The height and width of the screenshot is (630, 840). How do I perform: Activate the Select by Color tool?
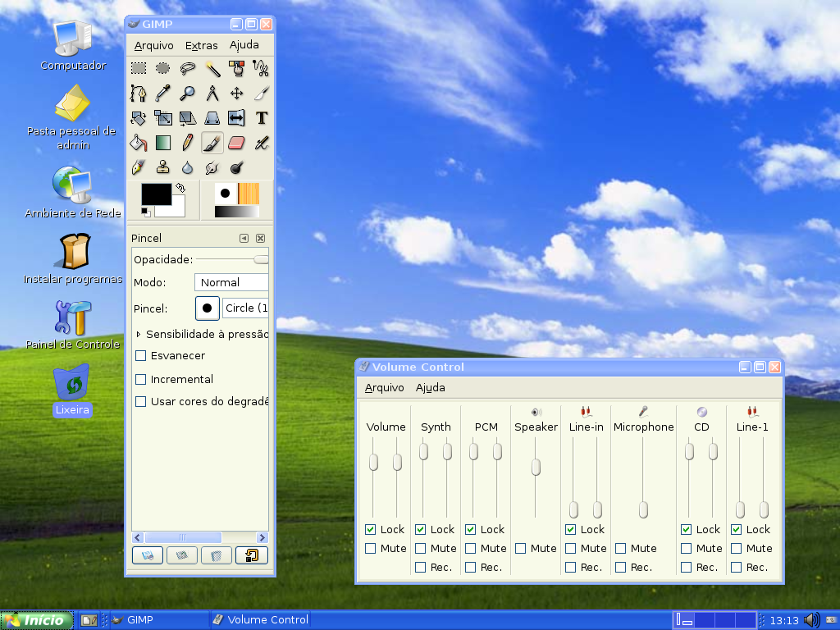point(236,68)
